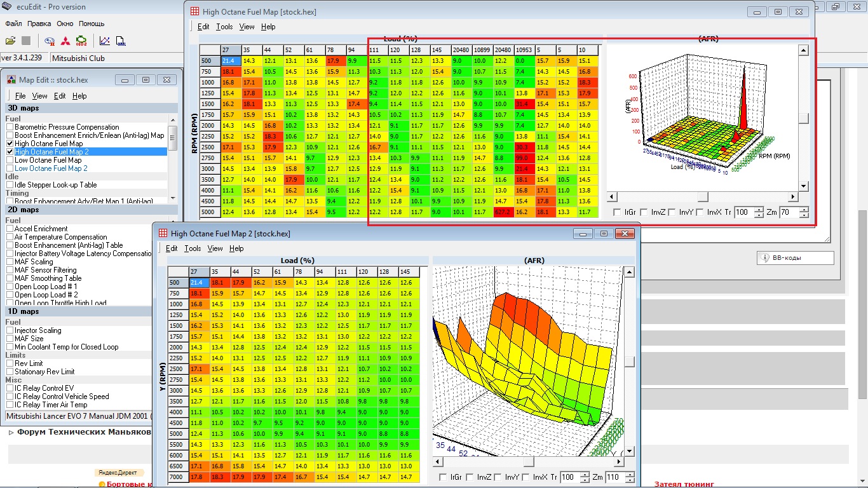Viewport: 868px width, 488px height.
Task: Expand the Форум Технических Маньяков triangle
Action: tap(11, 432)
